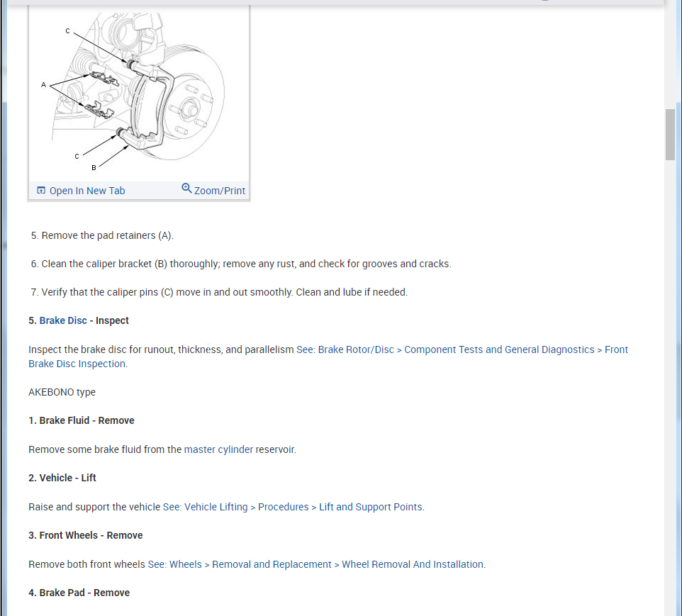This screenshot has height=616, width=682.
Task: Open Lift and Support Points link
Action: [371, 507]
